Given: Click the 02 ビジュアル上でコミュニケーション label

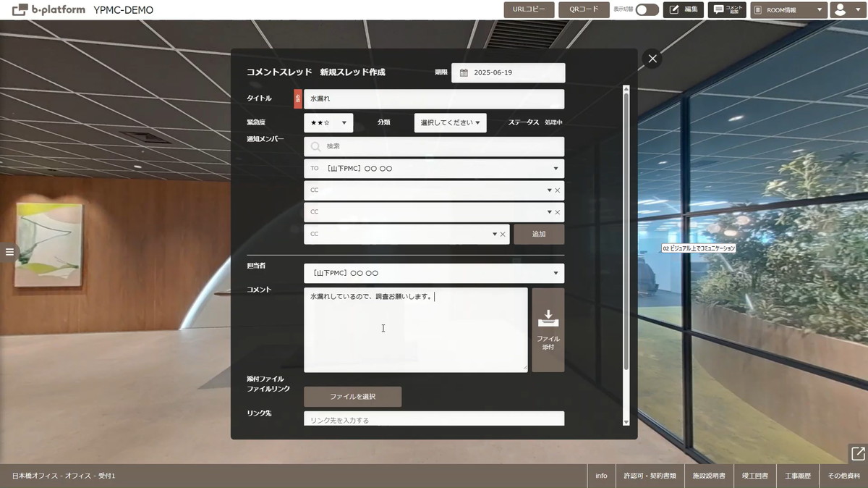Looking at the screenshot, I should (698, 248).
